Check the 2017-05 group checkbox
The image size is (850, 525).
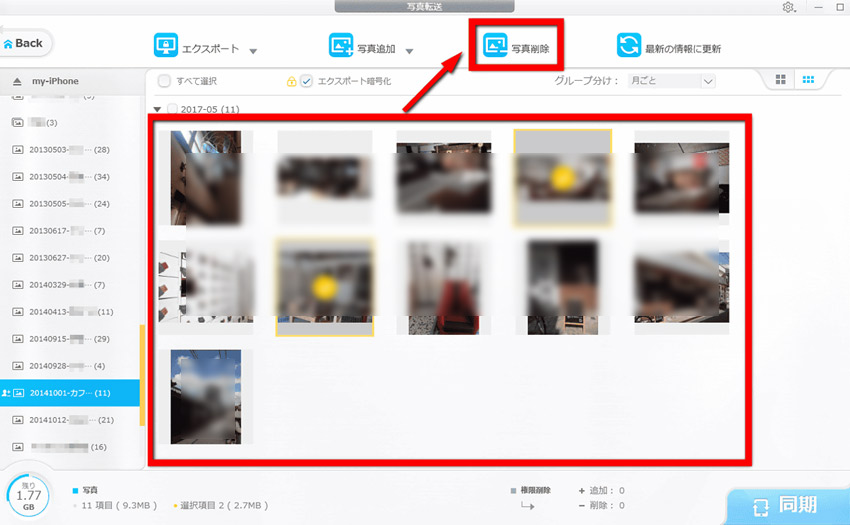point(173,109)
